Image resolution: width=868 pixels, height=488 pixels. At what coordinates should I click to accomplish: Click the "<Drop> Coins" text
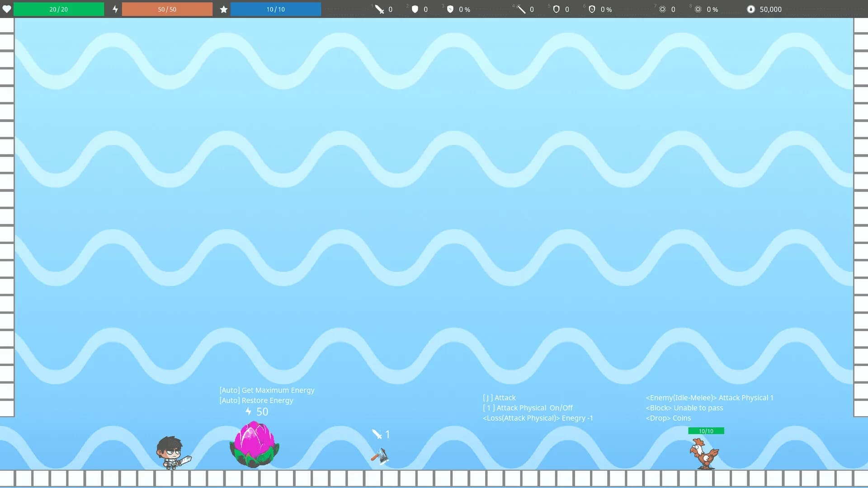[x=668, y=418]
